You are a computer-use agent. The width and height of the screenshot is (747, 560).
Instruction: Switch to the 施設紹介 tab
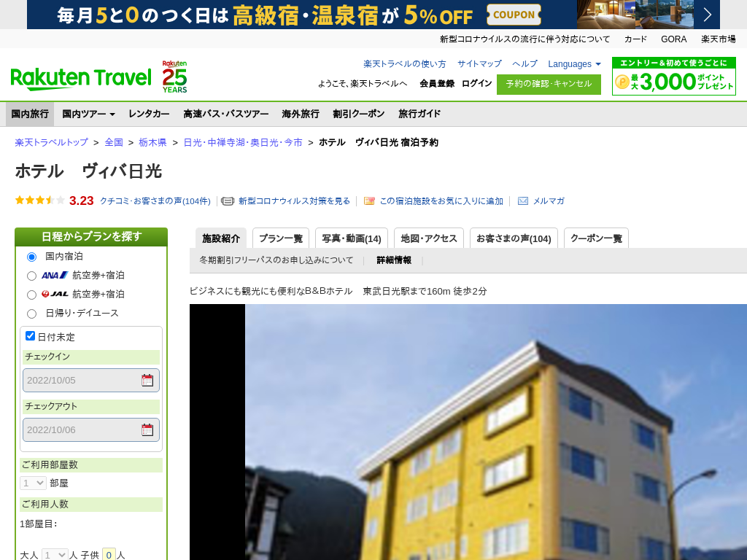(221, 238)
